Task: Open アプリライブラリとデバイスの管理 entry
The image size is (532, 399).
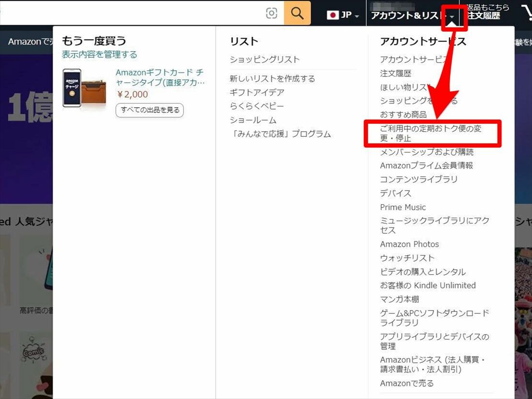Action: (x=435, y=341)
